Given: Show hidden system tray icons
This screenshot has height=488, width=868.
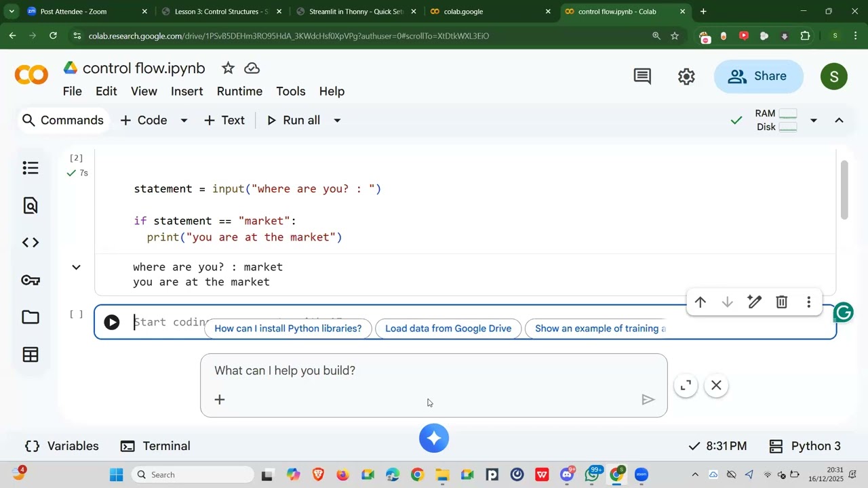Looking at the screenshot, I should coord(695,474).
